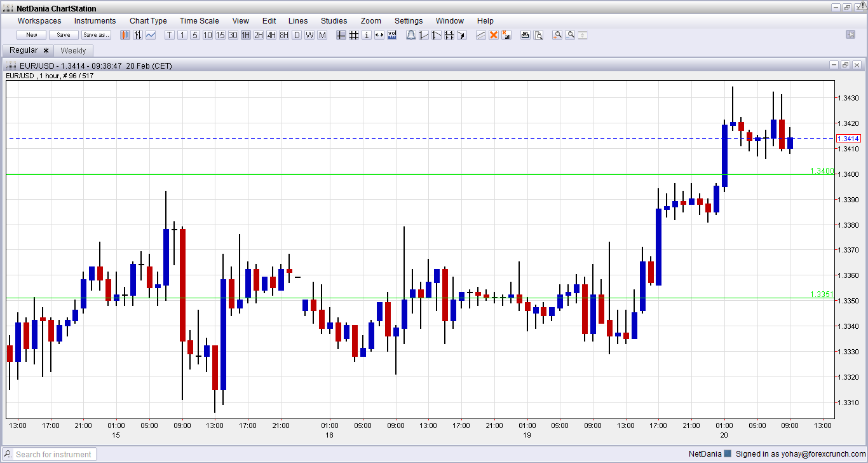
Task: Click the info (i) toolbar icon
Action: coord(367,35)
